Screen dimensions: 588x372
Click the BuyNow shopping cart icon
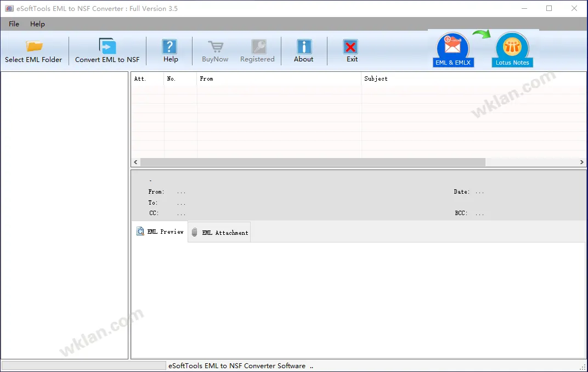[x=216, y=47]
